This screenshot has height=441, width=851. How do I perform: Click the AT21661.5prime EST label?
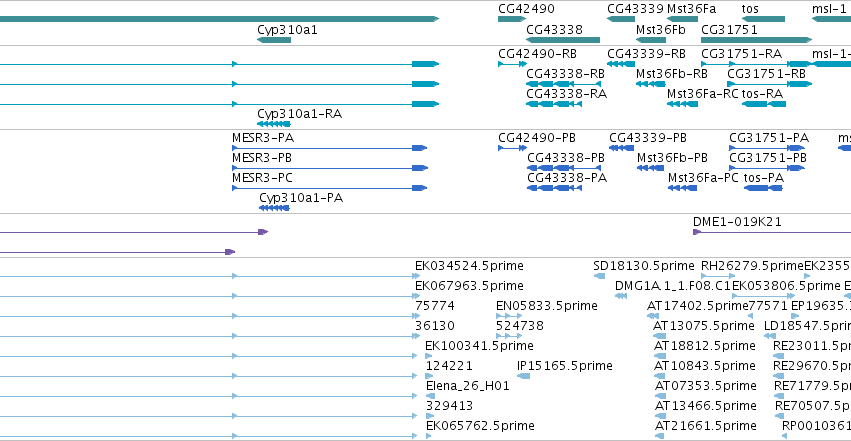pos(706,426)
